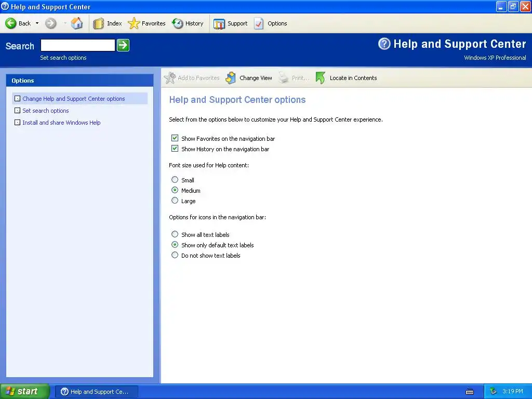
Task: Click the Options panel header
Action: [79, 81]
